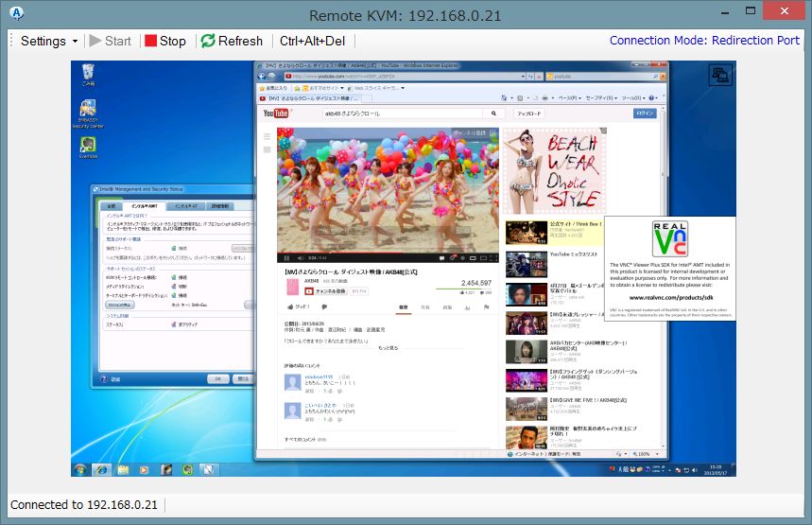Image resolution: width=812 pixels, height=525 pixels.
Task: Refresh the remote KVM display
Action: (x=231, y=41)
